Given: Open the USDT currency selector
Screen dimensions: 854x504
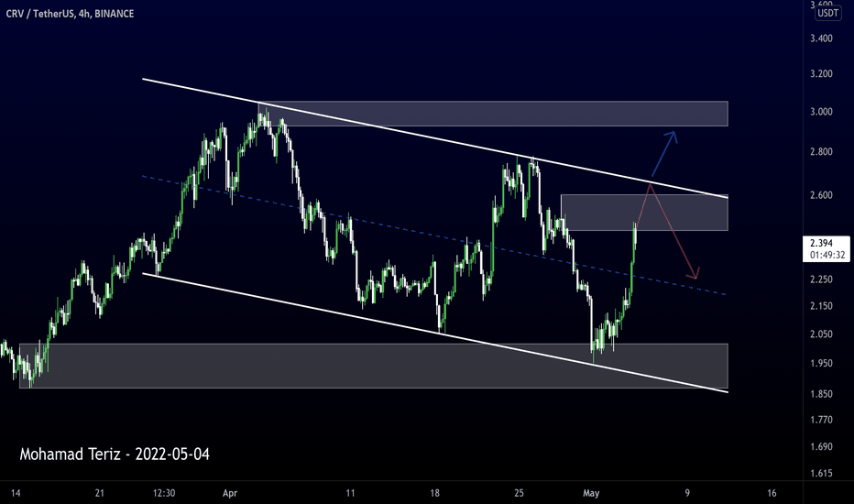Looking at the screenshot, I should click(827, 14).
